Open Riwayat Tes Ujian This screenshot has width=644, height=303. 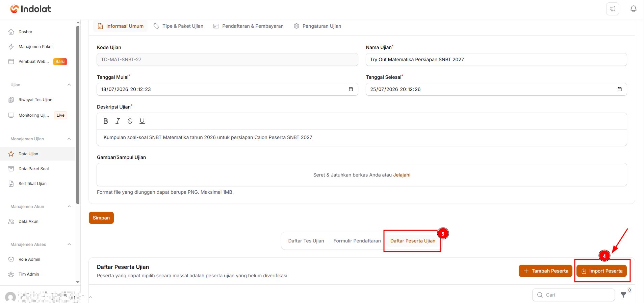point(35,100)
